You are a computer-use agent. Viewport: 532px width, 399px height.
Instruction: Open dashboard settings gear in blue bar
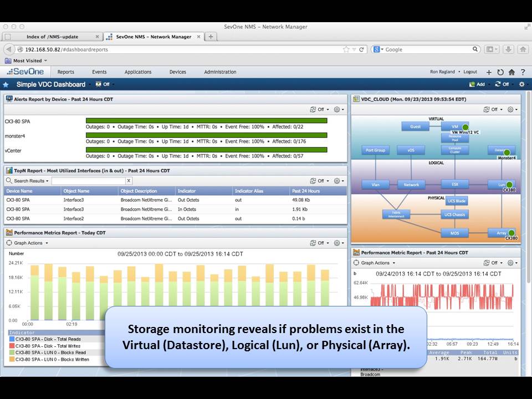pos(522,84)
